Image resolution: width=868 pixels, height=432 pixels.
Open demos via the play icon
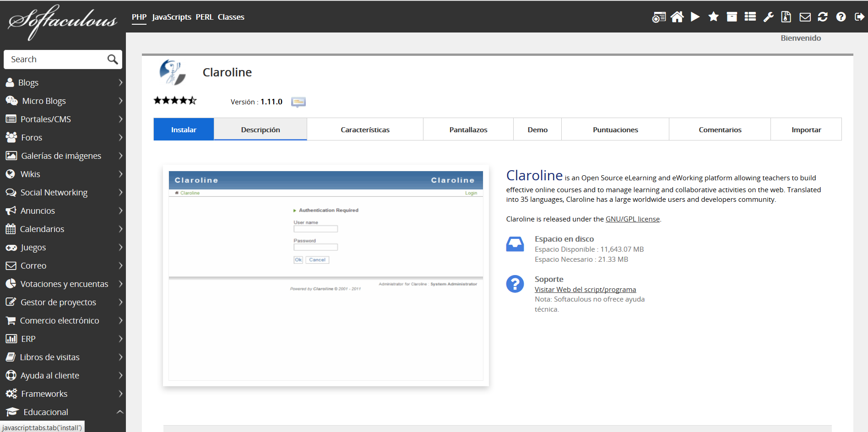(695, 17)
